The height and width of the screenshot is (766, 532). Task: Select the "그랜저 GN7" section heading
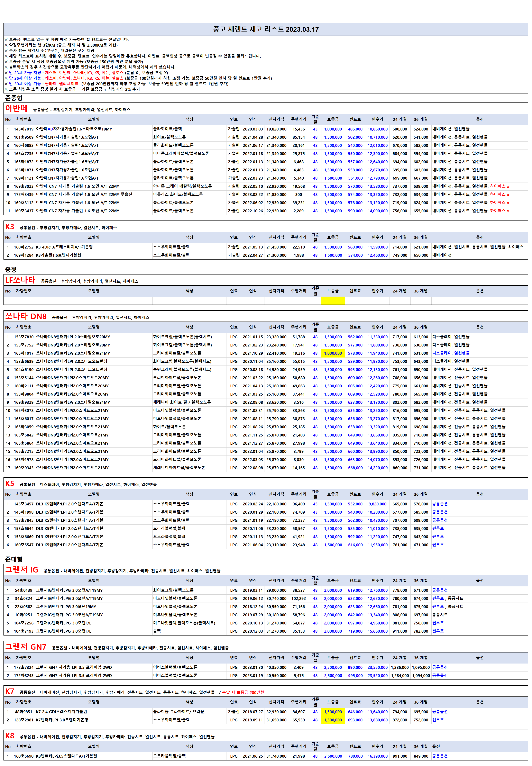tap(26, 647)
